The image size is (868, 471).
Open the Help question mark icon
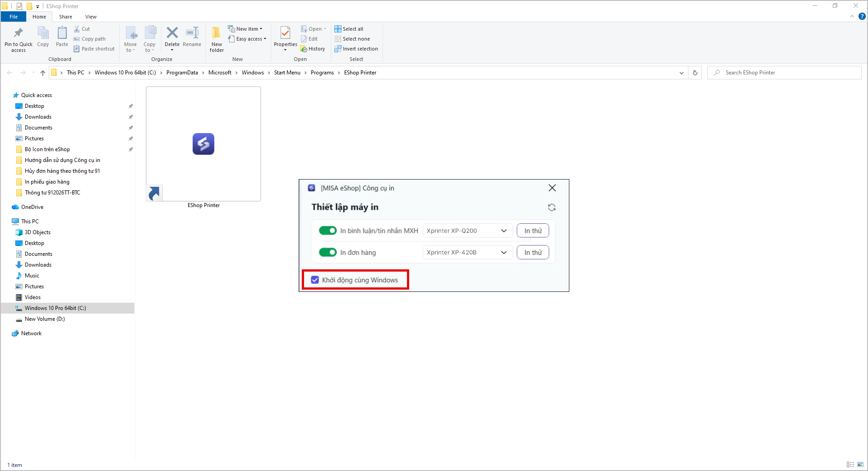(862, 16)
